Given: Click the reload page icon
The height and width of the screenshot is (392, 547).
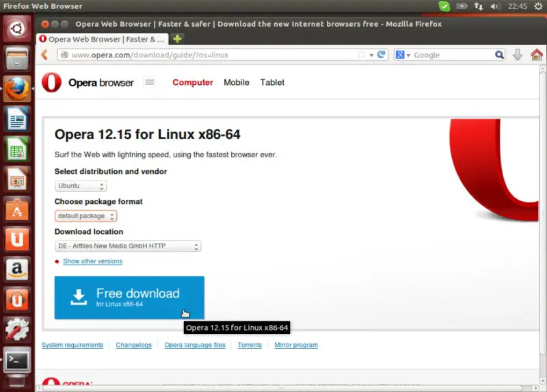Looking at the screenshot, I should point(382,55).
